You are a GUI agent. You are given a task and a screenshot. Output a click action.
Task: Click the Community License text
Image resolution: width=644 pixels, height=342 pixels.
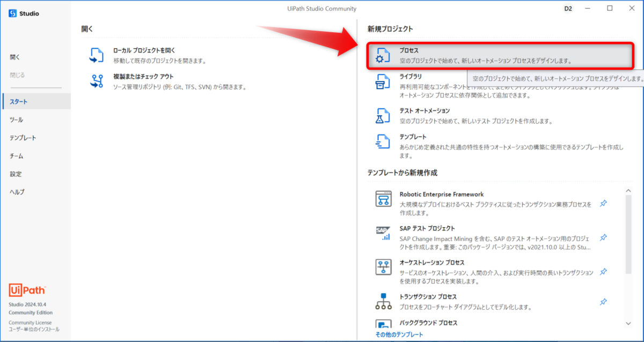(x=30, y=323)
